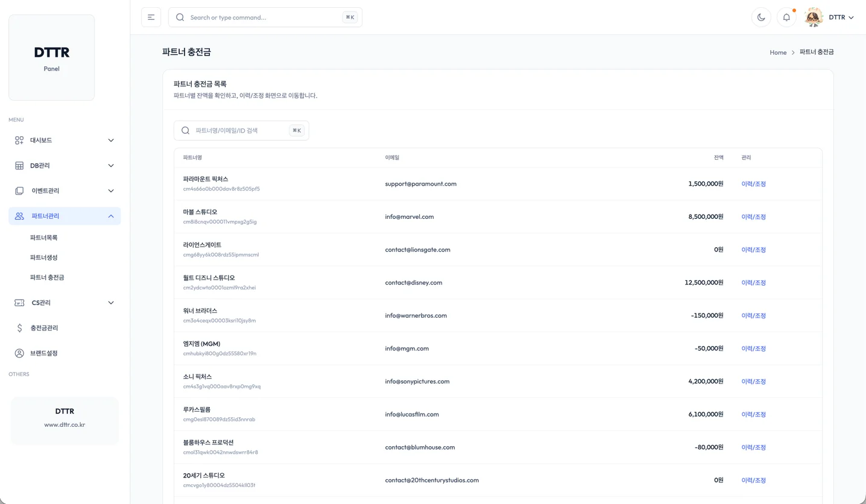Image resolution: width=866 pixels, height=504 pixels.
Task: Click the 대시보드 grid icon in sidebar
Action: click(19, 140)
